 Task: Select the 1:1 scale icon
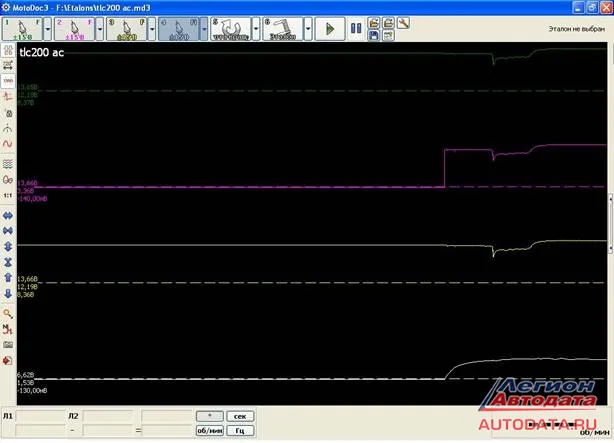pos(8,195)
